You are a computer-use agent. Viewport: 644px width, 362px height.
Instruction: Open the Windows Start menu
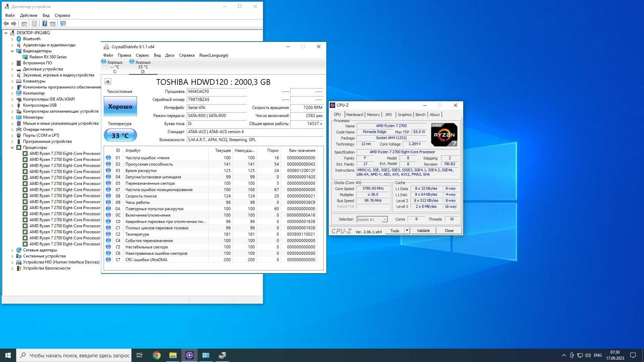click(8, 355)
